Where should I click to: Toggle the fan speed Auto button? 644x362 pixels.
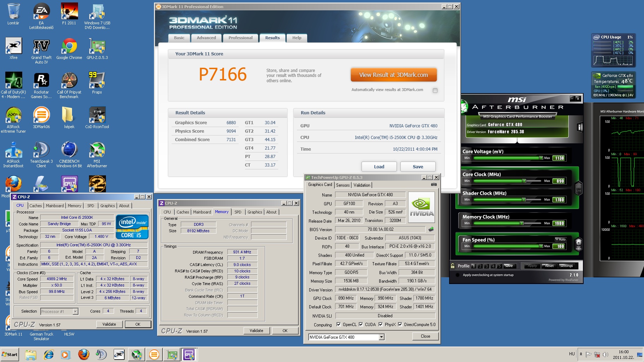[x=561, y=239]
